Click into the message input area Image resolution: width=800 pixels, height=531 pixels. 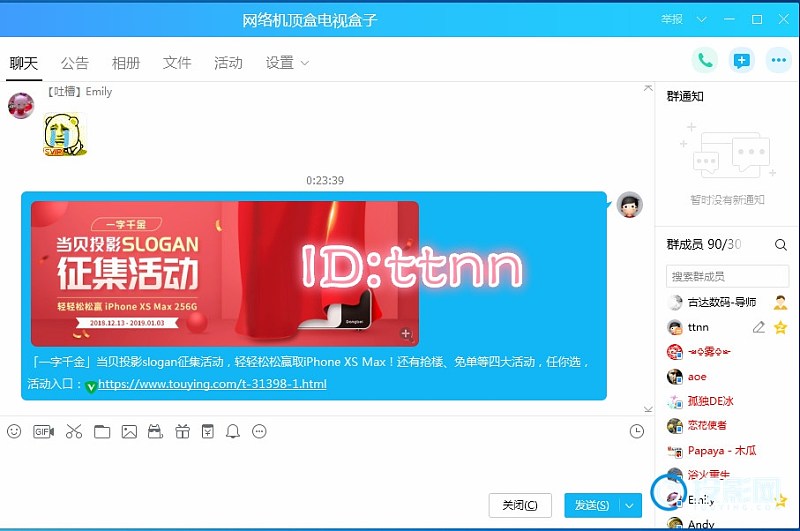tap(327, 467)
